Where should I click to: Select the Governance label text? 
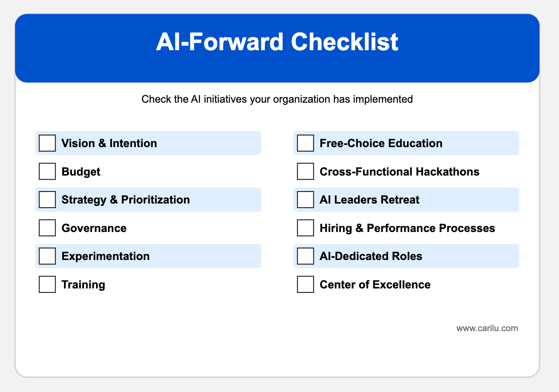click(94, 228)
